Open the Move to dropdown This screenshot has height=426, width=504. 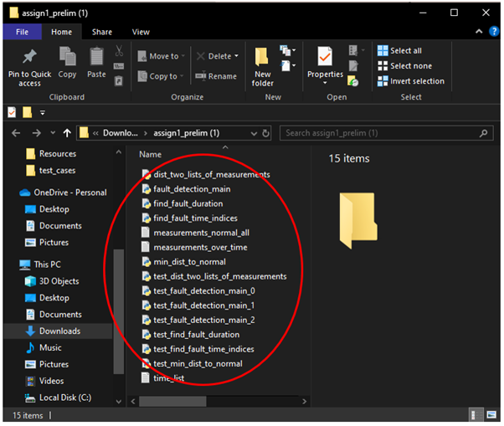click(x=162, y=56)
